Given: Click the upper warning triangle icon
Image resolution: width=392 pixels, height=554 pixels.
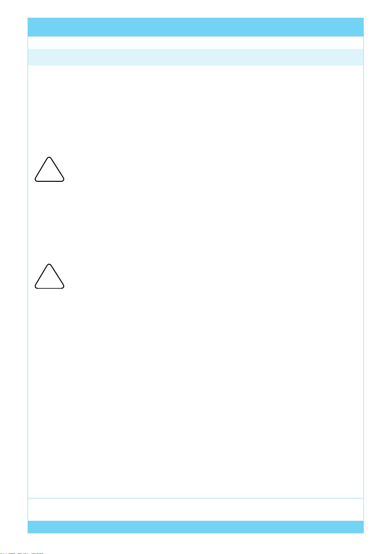Looking at the screenshot, I should (49, 169).
